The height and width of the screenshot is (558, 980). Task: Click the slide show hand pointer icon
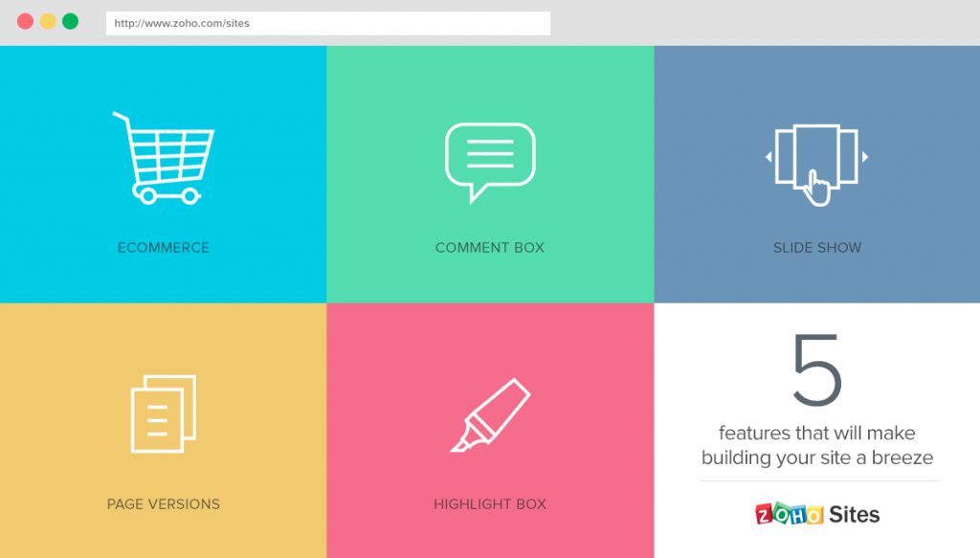click(815, 186)
